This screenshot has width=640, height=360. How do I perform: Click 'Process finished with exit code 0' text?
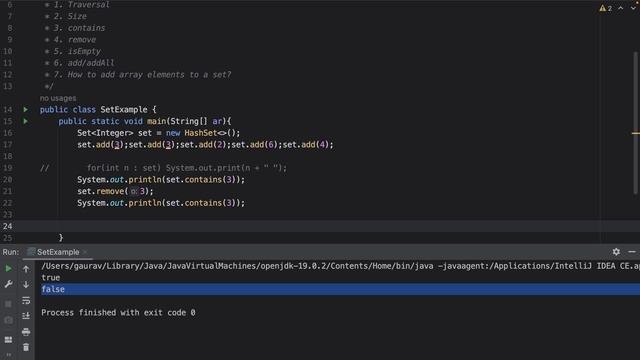pyautogui.click(x=118, y=313)
